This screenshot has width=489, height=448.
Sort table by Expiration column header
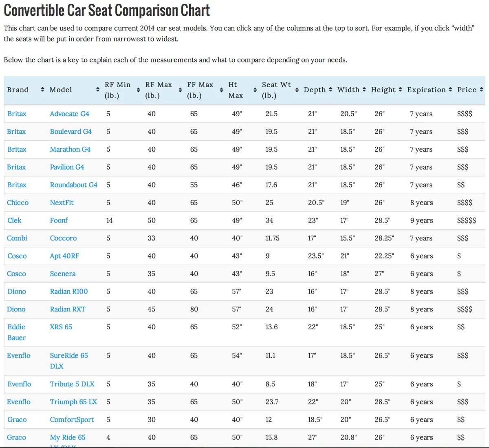tap(426, 90)
